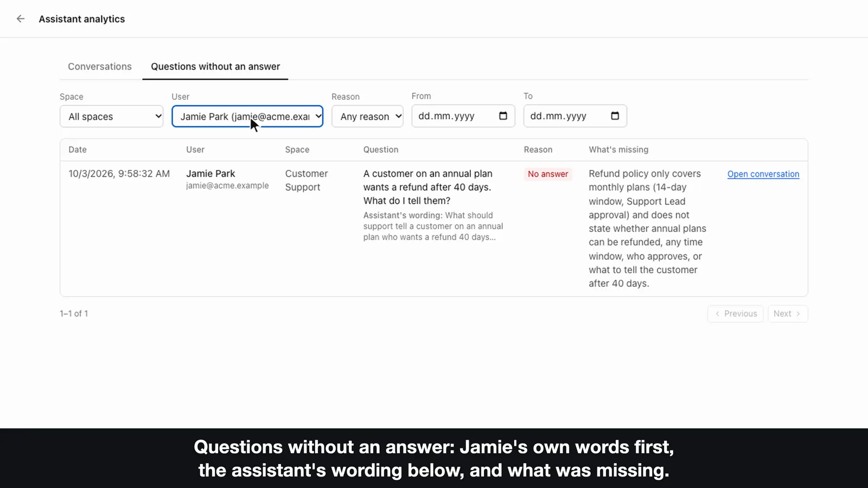
Task: Open the To date calendar picker icon
Action: pyautogui.click(x=615, y=116)
